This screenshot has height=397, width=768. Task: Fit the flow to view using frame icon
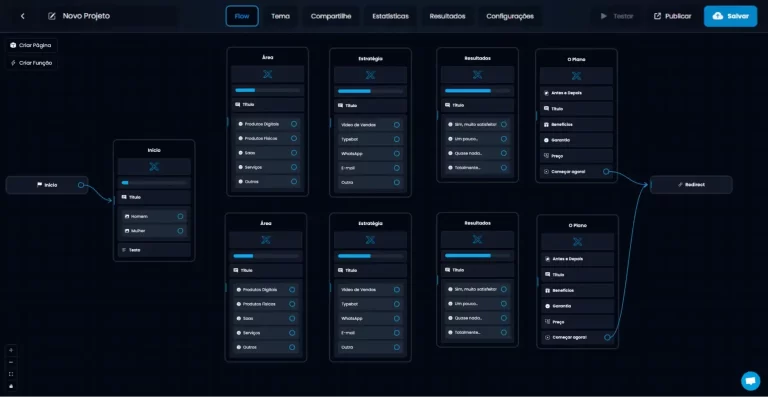(x=11, y=374)
